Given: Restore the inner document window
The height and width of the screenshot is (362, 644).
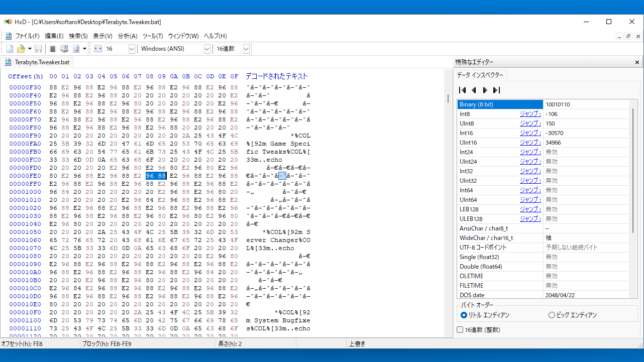Looking at the screenshot, I should pyautogui.click(x=628, y=36).
